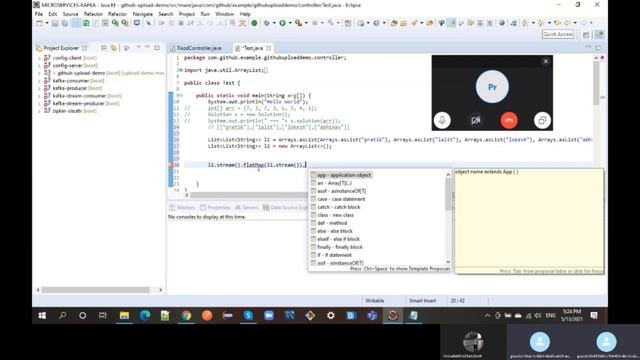Choose 'finally - finally block' proposal
The width and height of the screenshot is (640, 360).
tap(340, 247)
